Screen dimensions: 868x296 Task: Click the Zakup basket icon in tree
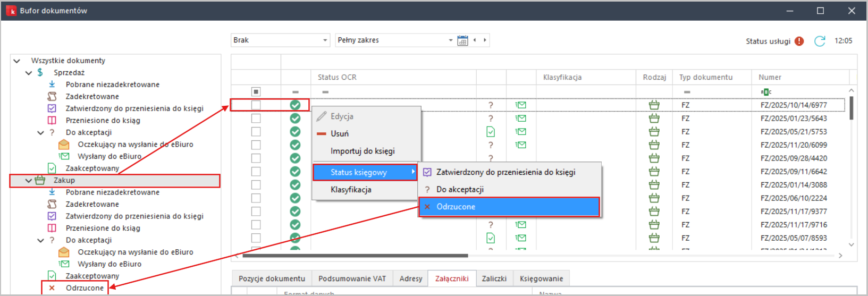pos(40,181)
